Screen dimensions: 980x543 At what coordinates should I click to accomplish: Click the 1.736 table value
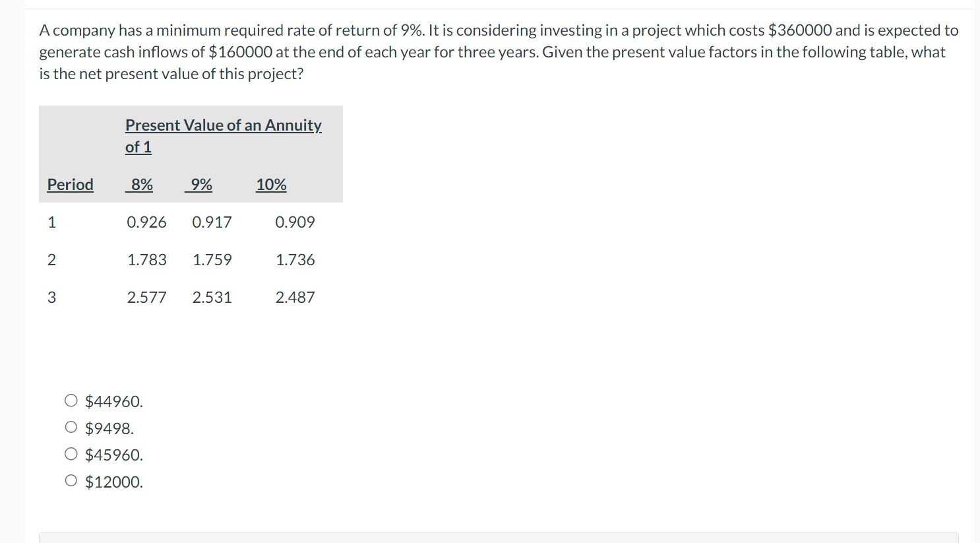click(x=295, y=260)
